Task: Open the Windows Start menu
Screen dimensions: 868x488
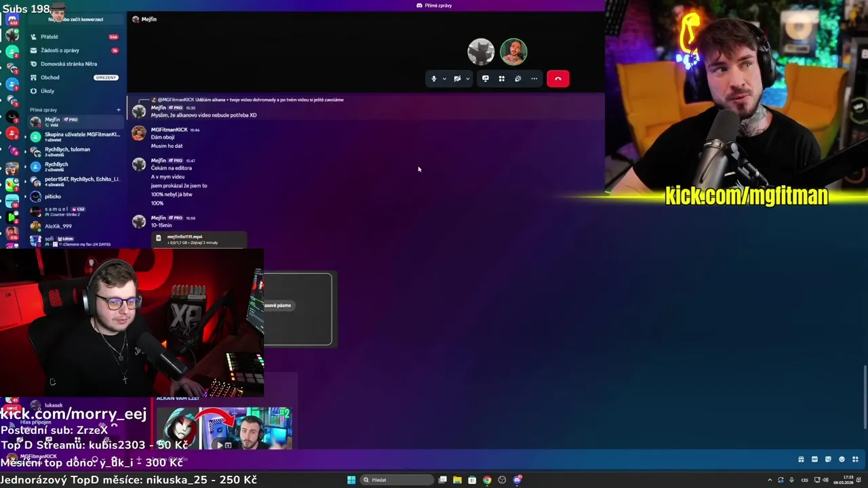Action: [351, 480]
